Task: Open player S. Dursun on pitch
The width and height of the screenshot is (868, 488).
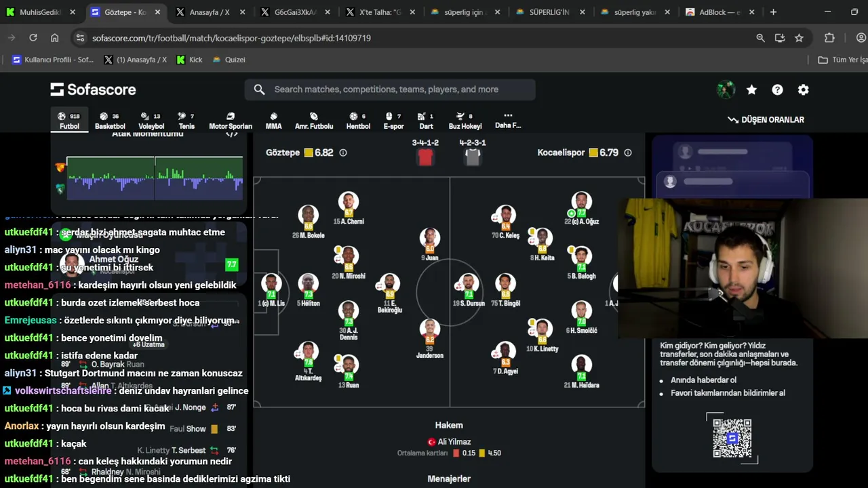Action: point(468,290)
